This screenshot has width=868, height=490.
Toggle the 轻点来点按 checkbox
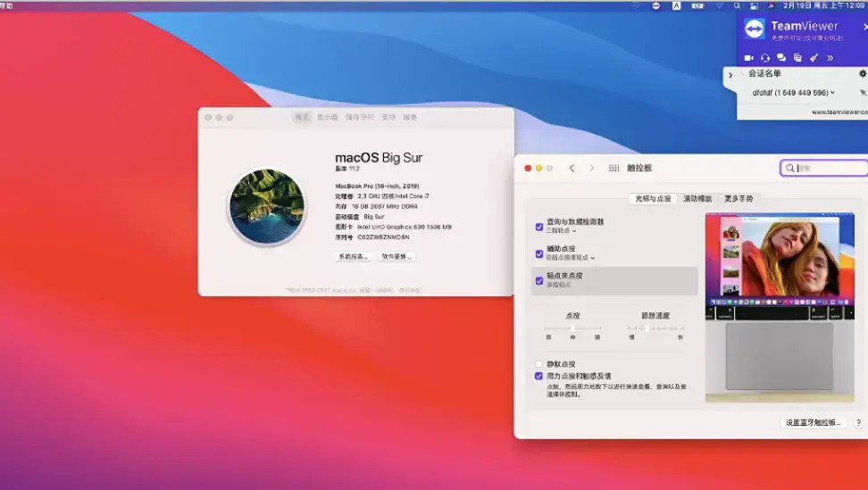click(539, 281)
